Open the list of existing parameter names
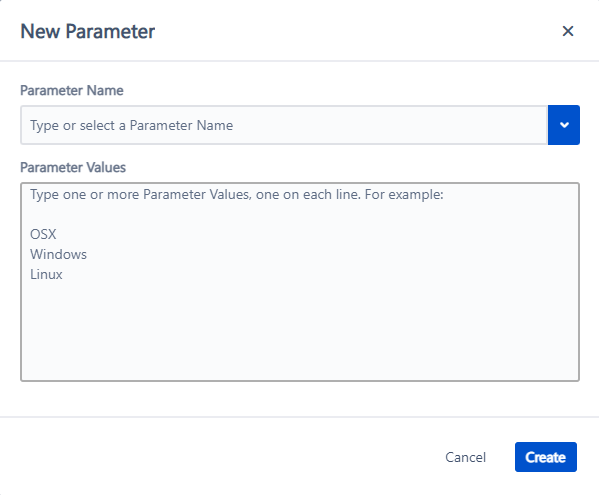Screen dimensions: 599x495 564,125
